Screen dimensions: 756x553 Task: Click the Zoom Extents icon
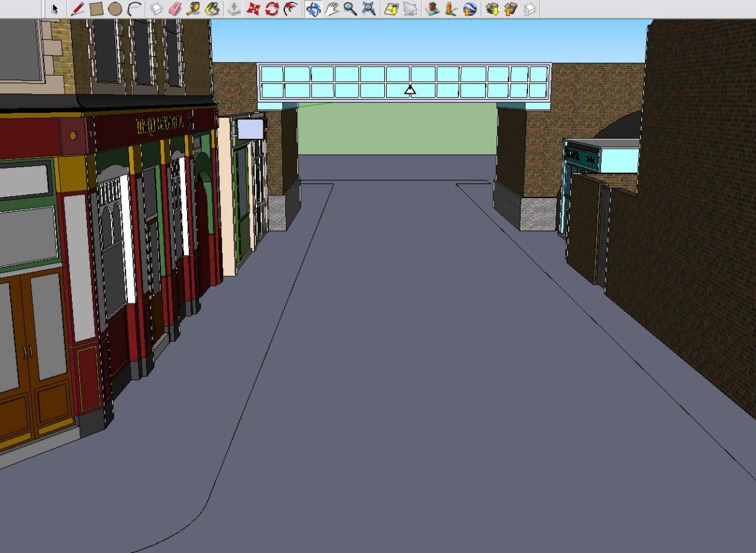click(369, 9)
